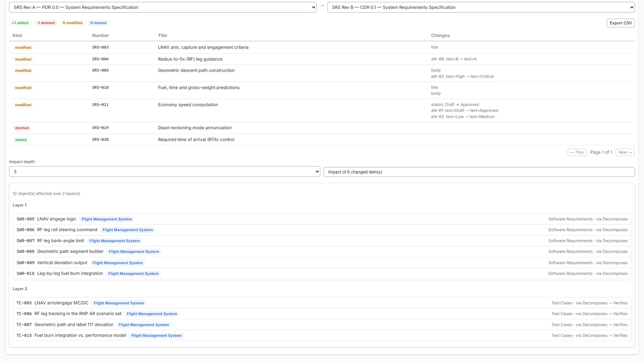
Task: Click the Kind column header
Action: pyautogui.click(x=17, y=35)
